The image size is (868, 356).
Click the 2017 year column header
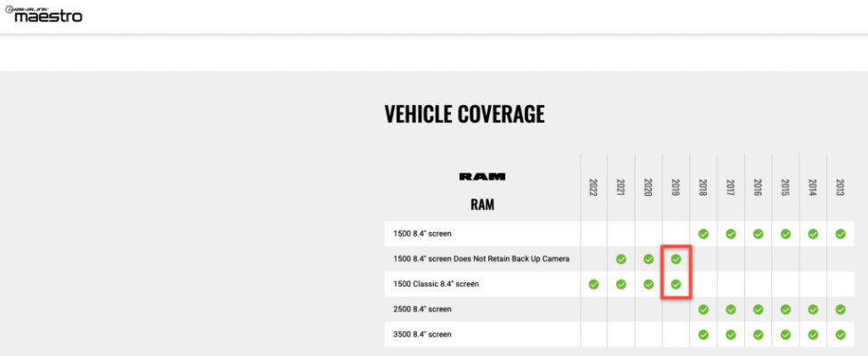(731, 188)
